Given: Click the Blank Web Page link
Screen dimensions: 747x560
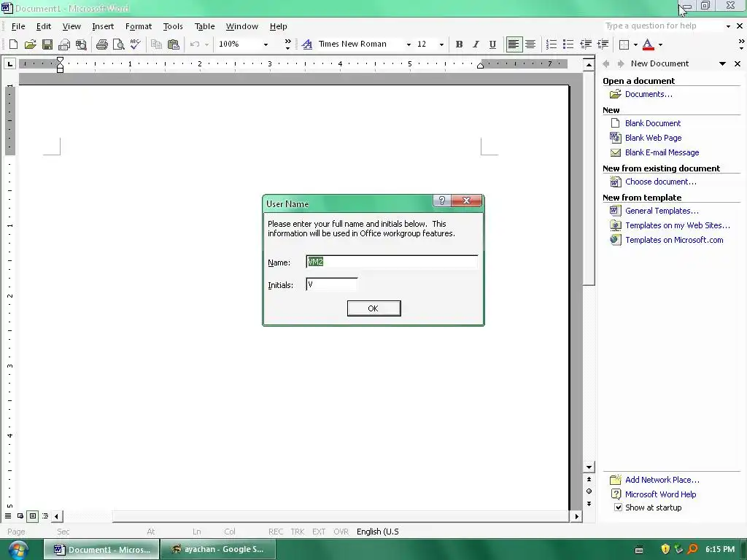Looking at the screenshot, I should (653, 138).
